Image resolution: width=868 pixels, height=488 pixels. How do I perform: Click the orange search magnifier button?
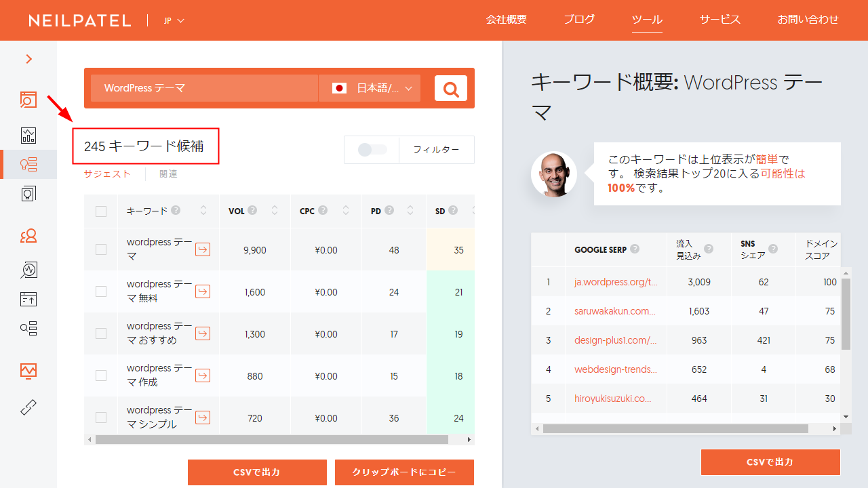451,88
